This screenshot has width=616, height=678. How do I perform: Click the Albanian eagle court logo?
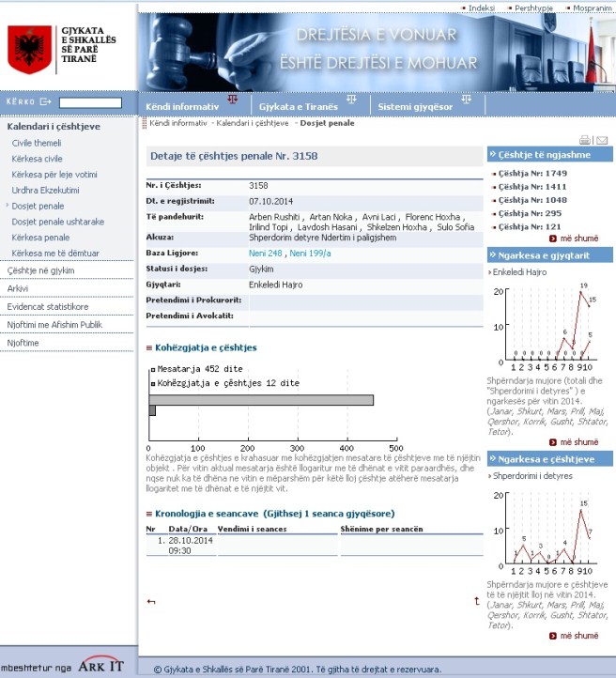click(29, 50)
